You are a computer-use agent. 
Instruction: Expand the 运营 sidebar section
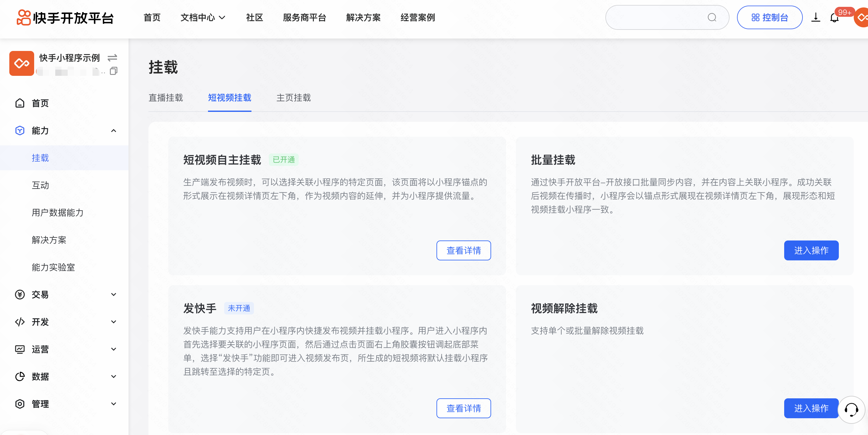[x=114, y=349]
